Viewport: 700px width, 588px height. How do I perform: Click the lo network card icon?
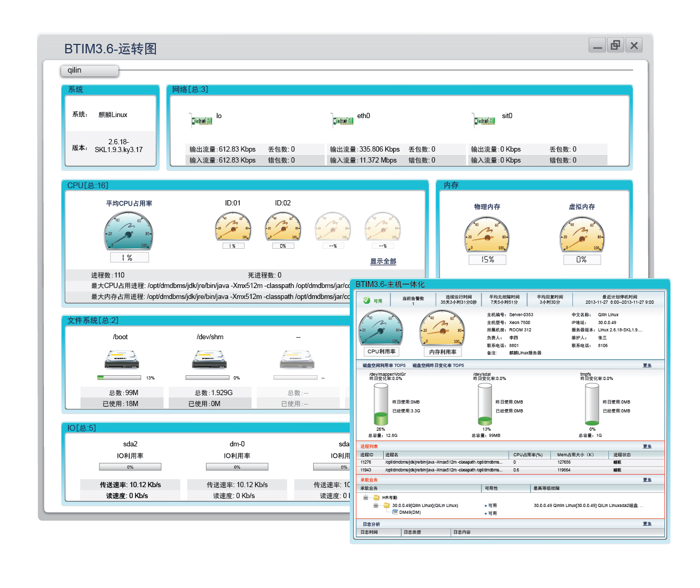click(201, 121)
